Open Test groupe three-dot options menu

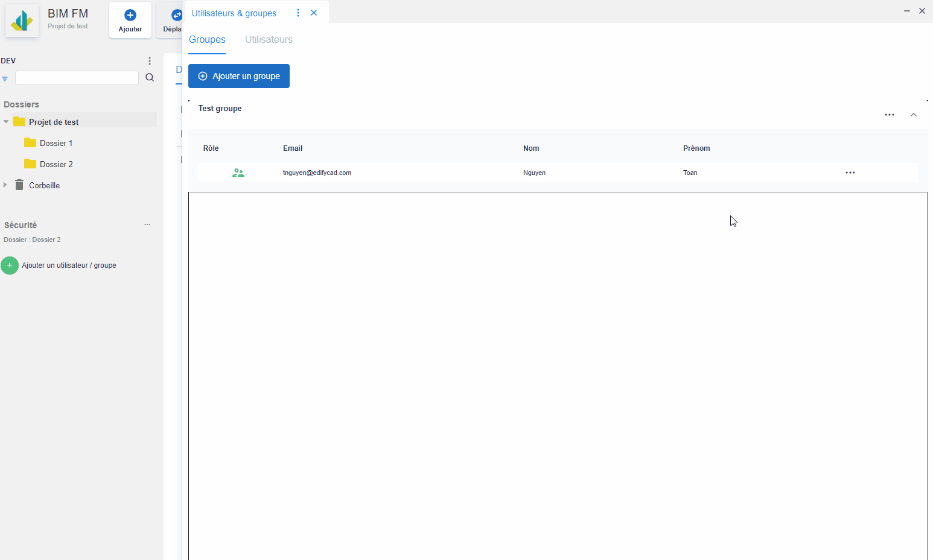pyautogui.click(x=890, y=115)
